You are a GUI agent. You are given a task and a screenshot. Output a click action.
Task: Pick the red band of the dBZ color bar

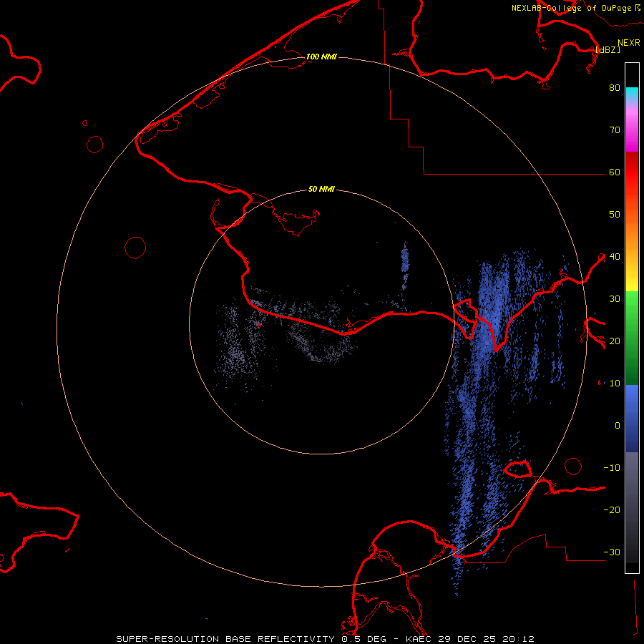tap(632, 172)
